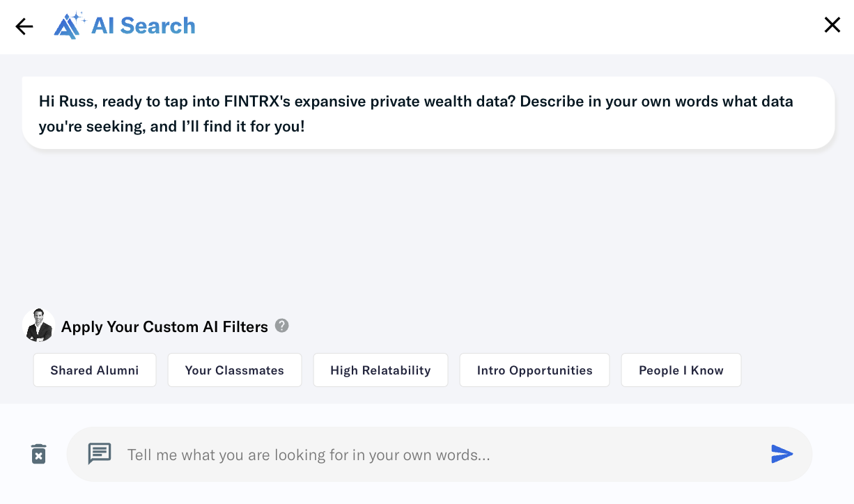Click the chat bubble icon in input bar
Image resolution: width=854 pixels, height=504 pixels.
point(100,454)
